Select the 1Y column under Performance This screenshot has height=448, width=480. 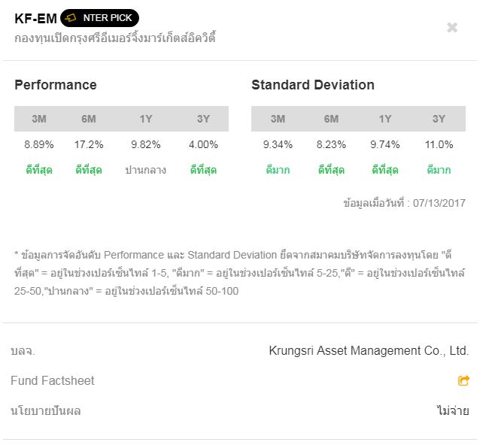[146, 119]
